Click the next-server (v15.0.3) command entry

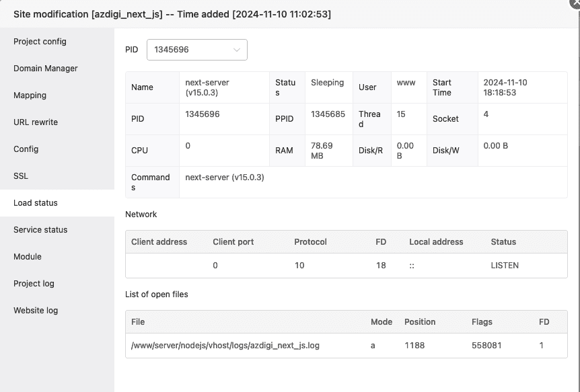223,177
